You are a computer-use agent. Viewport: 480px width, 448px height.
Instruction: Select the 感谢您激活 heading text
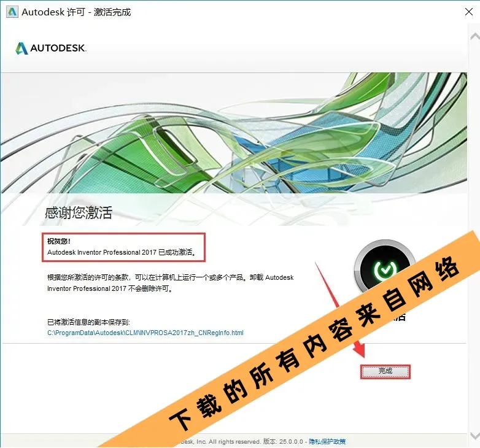click(x=79, y=212)
